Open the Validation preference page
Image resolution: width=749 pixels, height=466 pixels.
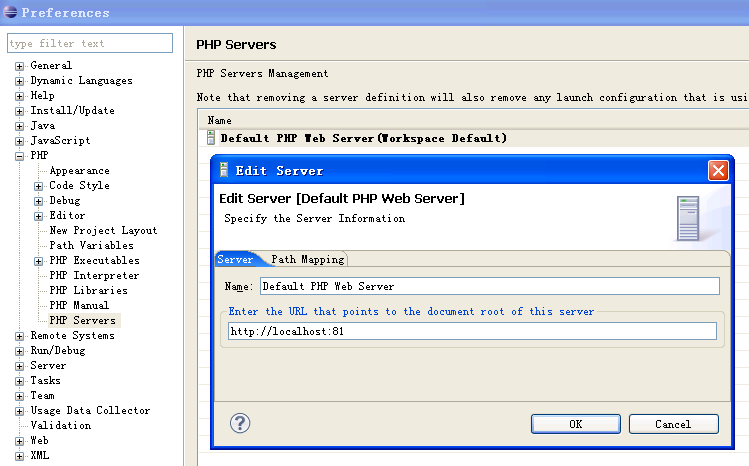pyautogui.click(x=61, y=425)
